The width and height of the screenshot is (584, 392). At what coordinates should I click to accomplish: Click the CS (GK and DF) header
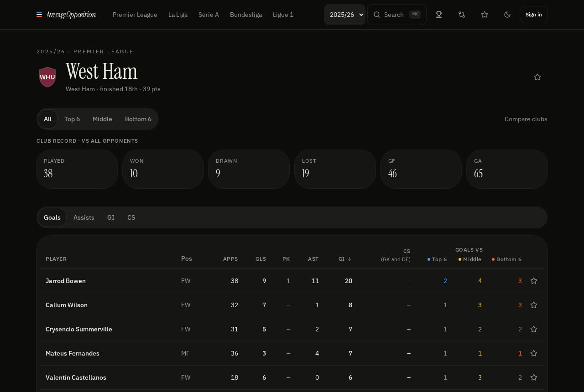tap(396, 255)
